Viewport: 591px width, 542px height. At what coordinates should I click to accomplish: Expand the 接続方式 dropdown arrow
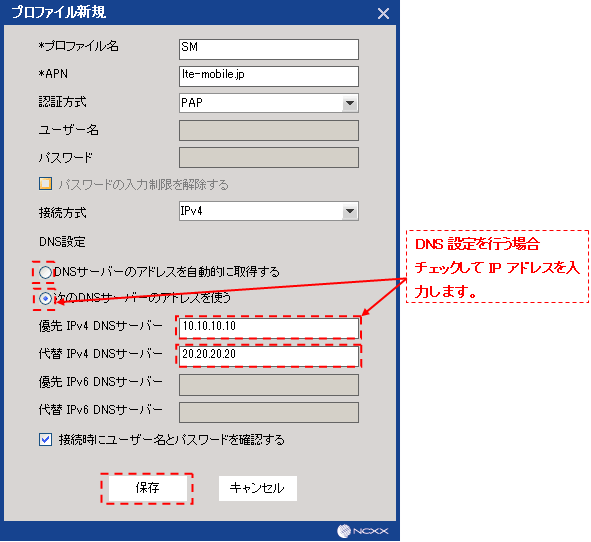tap(350, 211)
